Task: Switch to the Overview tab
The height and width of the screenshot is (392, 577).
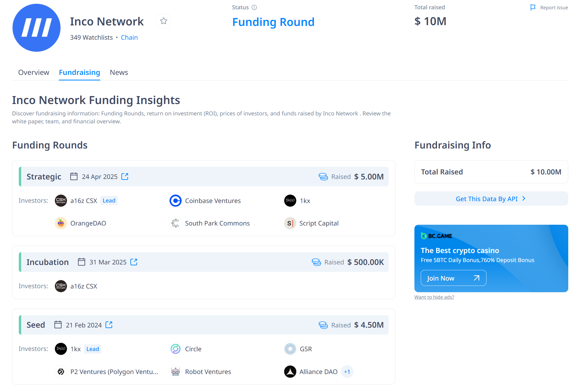Action: [x=34, y=72]
